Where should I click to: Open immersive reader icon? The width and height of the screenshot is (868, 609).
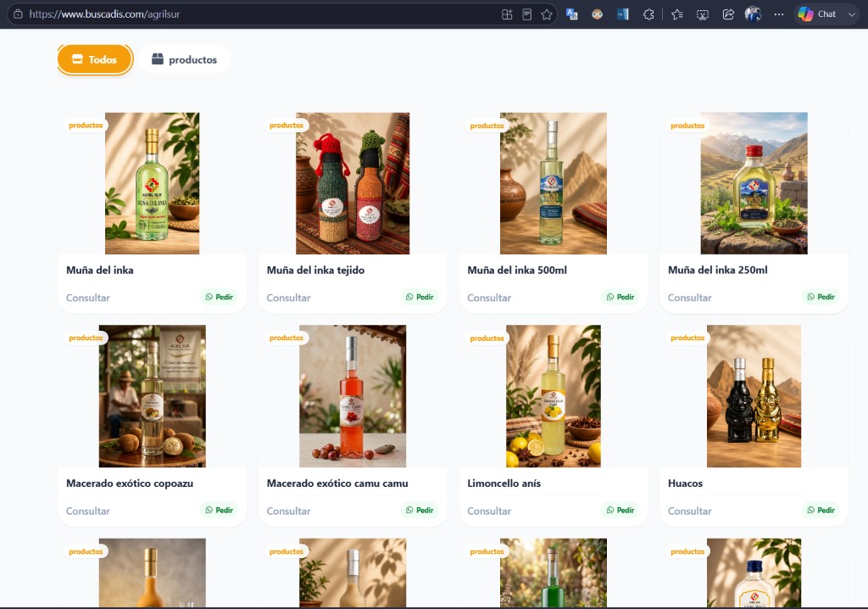pyautogui.click(x=527, y=14)
